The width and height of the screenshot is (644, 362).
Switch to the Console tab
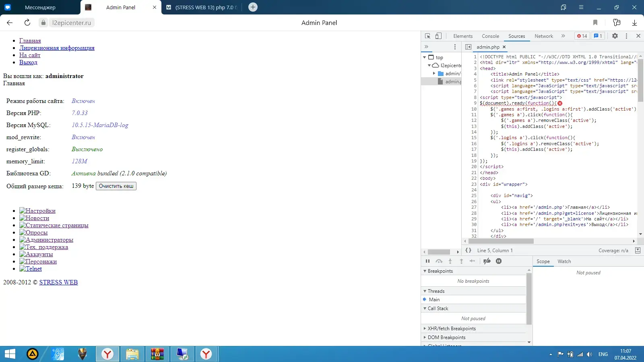pos(490,36)
